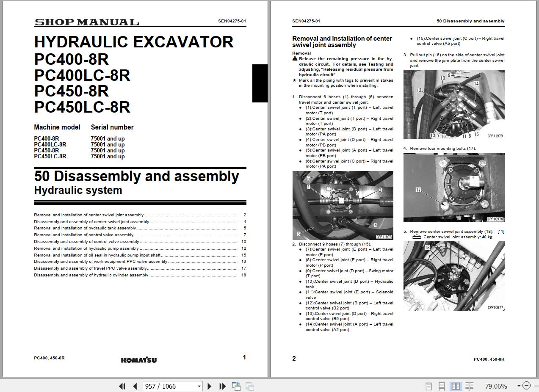Open contents entry for oil seal in pump input shaft
Screen dimensions: 539x392
pos(140,255)
